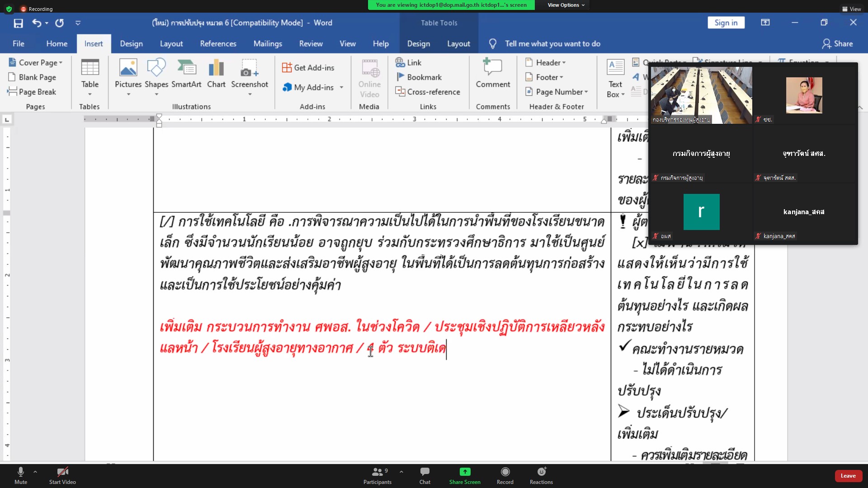Open the Table Tools Design tab
This screenshot has width=868, height=488.
pos(419,44)
